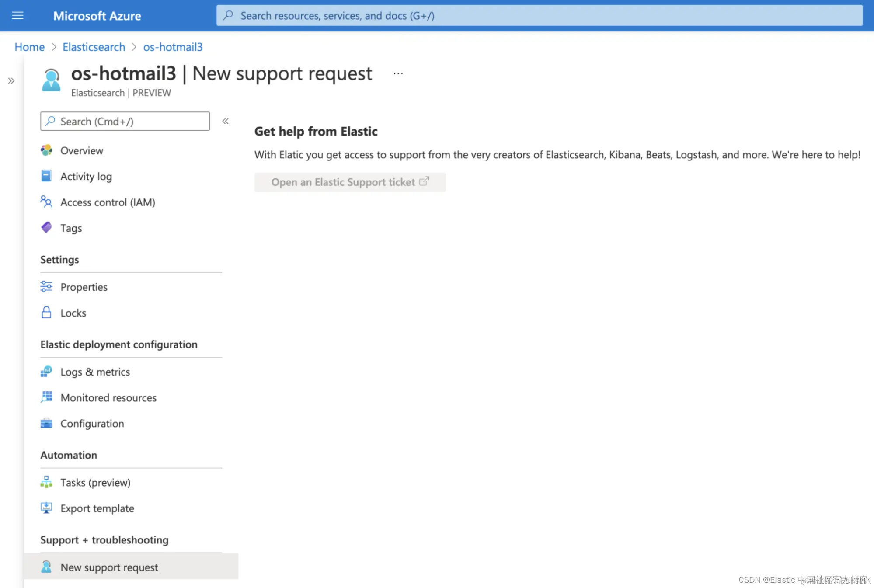Click Open an Elastic Support ticket button
Image resolution: width=874 pixels, height=588 pixels.
tap(350, 182)
